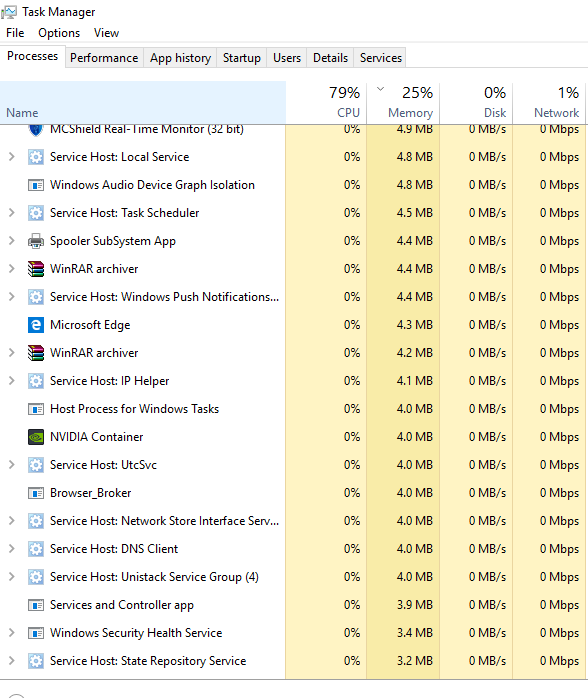Image resolution: width=588 pixels, height=698 pixels.
Task: Click the WinRAR icon beside 4.4 MB
Action: (x=36, y=269)
